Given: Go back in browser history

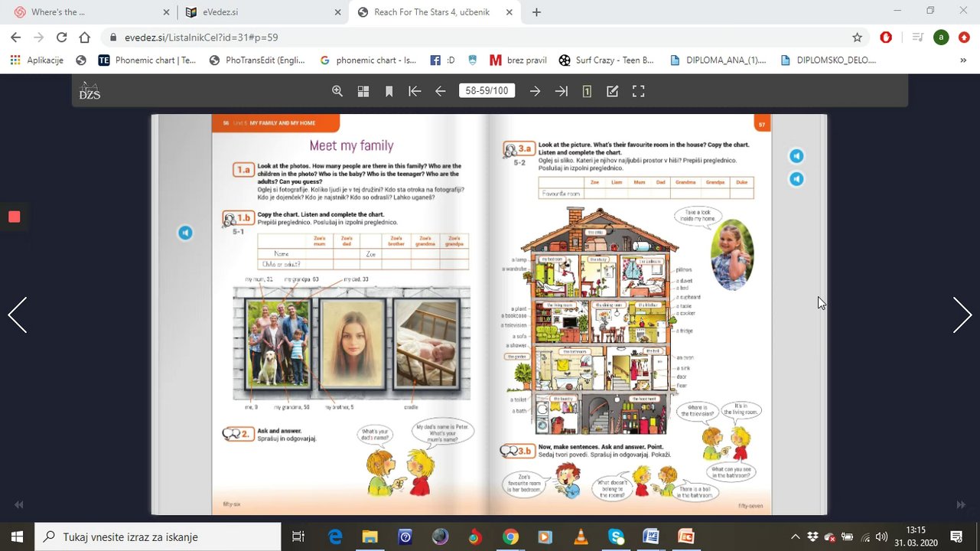Looking at the screenshot, I should 15,37.
